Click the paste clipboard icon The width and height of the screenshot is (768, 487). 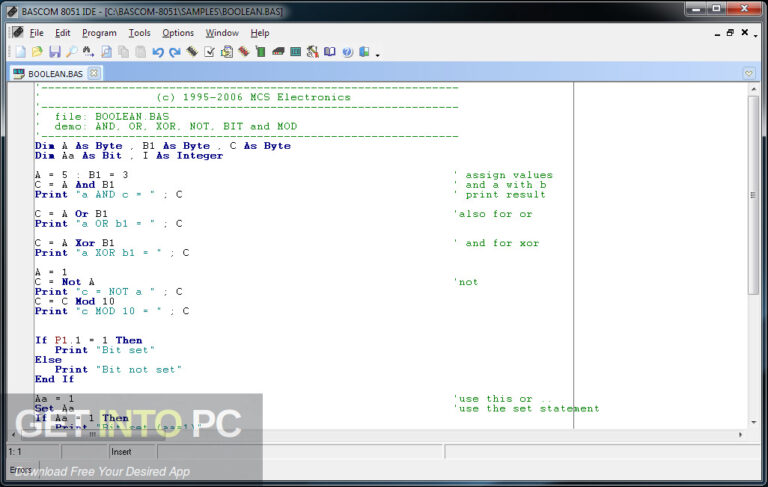click(141, 51)
